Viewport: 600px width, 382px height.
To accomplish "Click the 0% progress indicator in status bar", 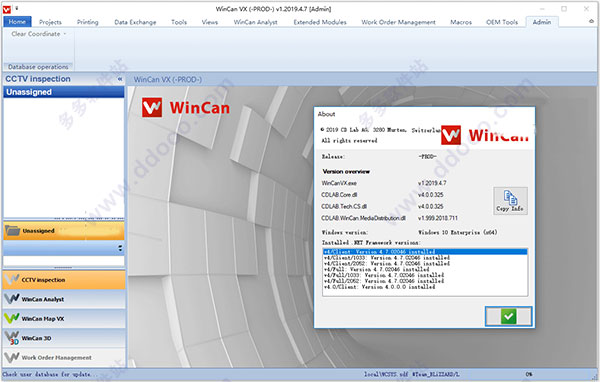I will tap(528, 374).
